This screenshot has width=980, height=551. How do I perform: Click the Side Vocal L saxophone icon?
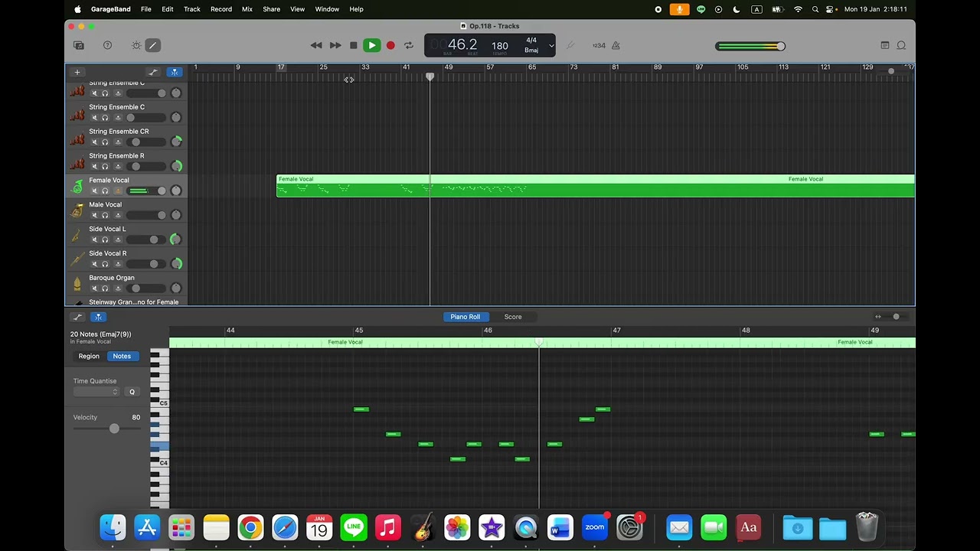tap(77, 235)
